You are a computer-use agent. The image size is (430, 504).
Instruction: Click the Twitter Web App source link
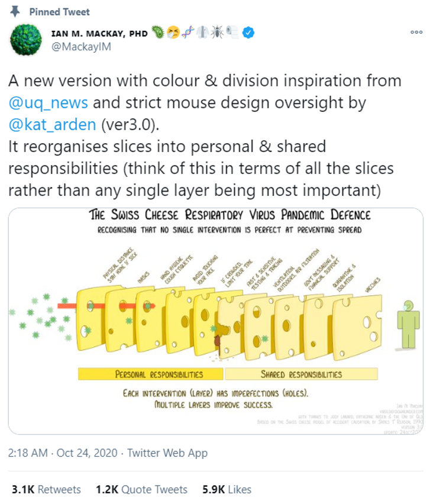[x=167, y=453]
